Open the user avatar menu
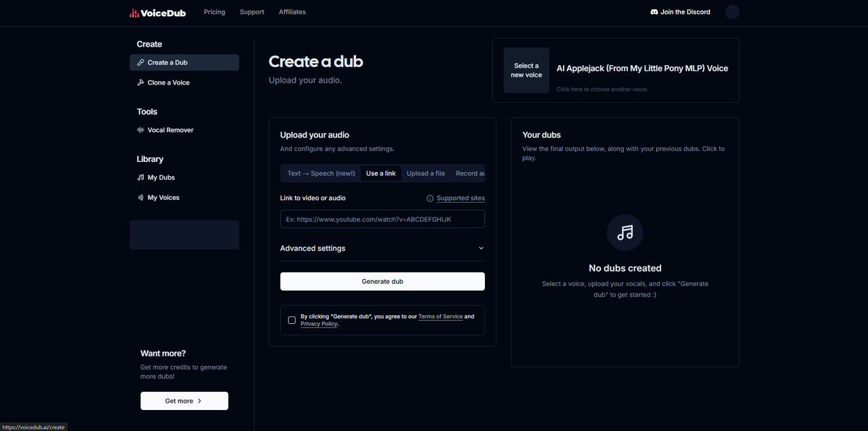 pos(732,12)
